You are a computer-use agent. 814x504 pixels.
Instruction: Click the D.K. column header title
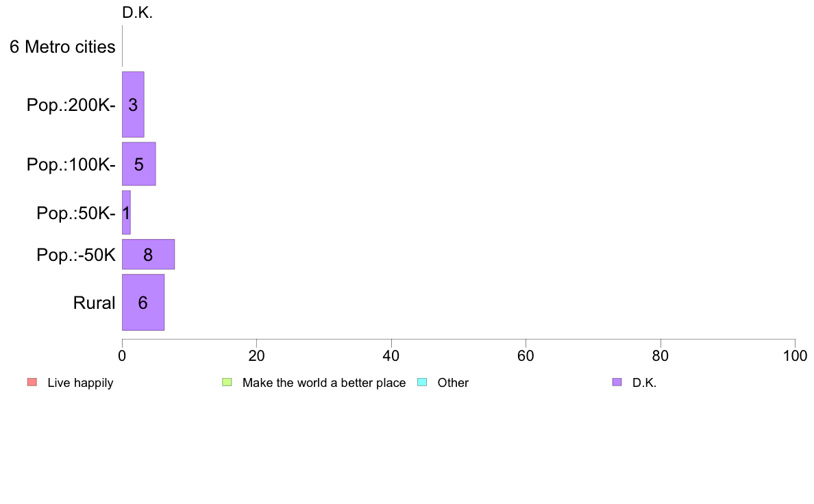tap(137, 12)
